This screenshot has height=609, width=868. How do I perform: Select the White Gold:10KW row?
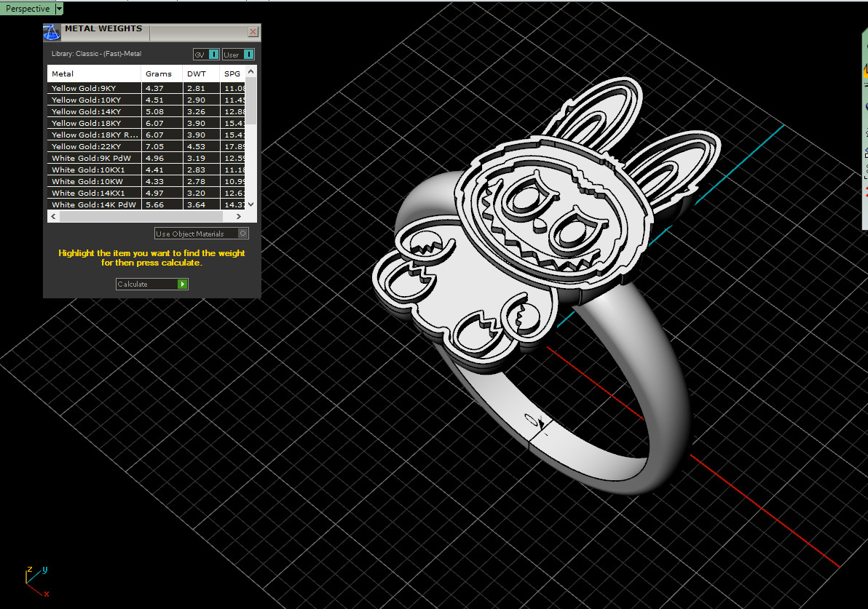click(x=146, y=181)
